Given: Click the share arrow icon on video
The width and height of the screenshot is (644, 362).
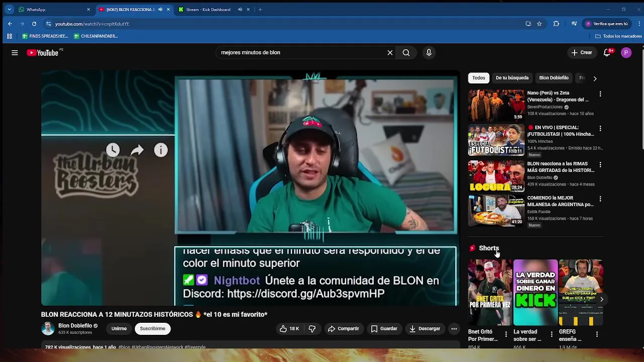Looking at the screenshot, I should (137, 150).
